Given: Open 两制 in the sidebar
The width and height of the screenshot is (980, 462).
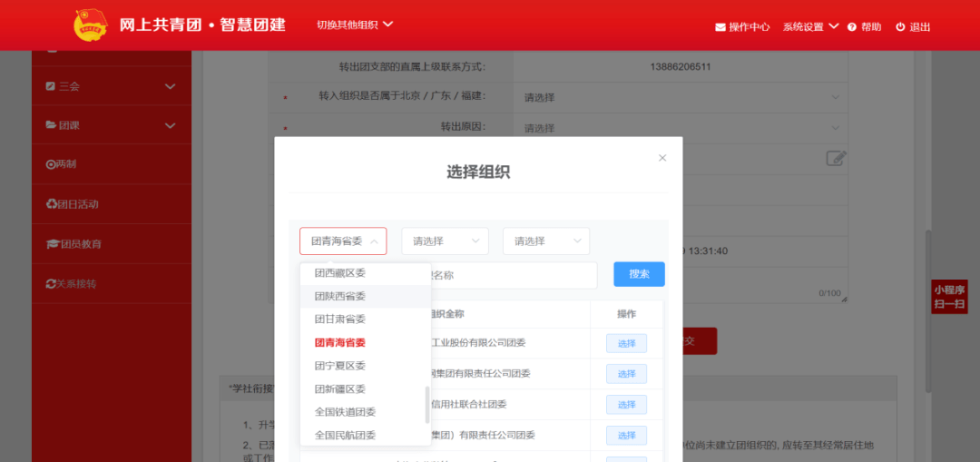Looking at the screenshot, I should point(112,164).
